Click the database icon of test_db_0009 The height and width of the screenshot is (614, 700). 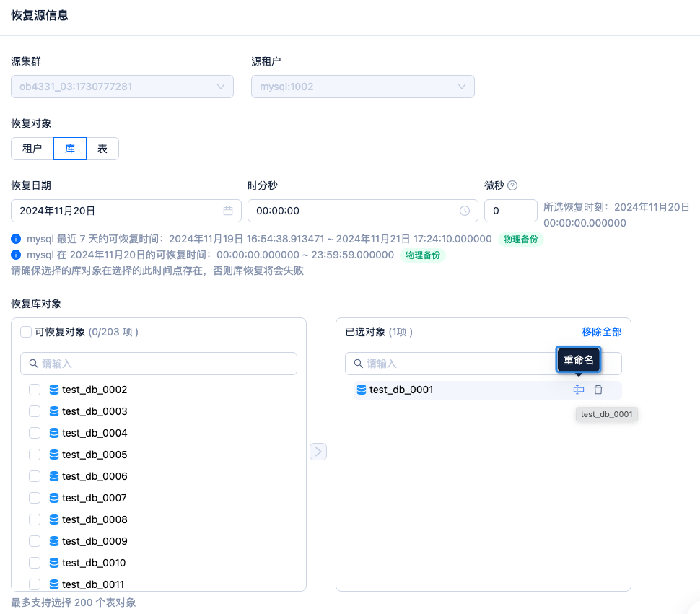pyautogui.click(x=54, y=541)
